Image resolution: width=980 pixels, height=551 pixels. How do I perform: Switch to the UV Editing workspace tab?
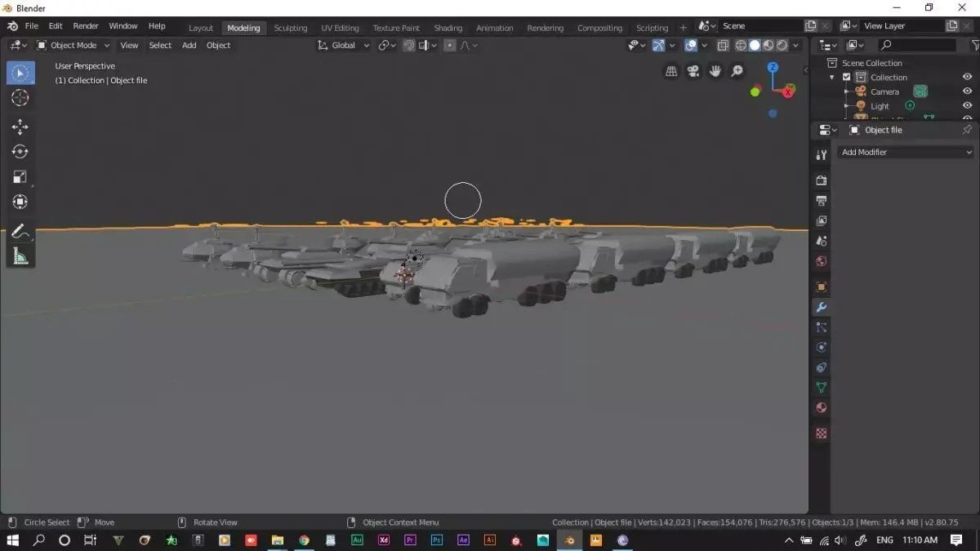click(x=340, y=28)
